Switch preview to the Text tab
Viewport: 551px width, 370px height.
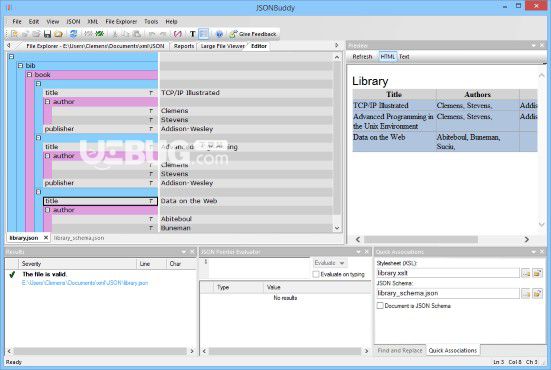click(x=404, y=57)
